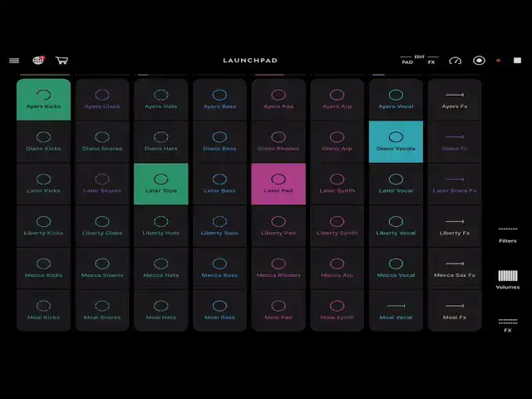Start the Liberty Kicks loop
Screen dimensions: 532x399
(44, 226)
